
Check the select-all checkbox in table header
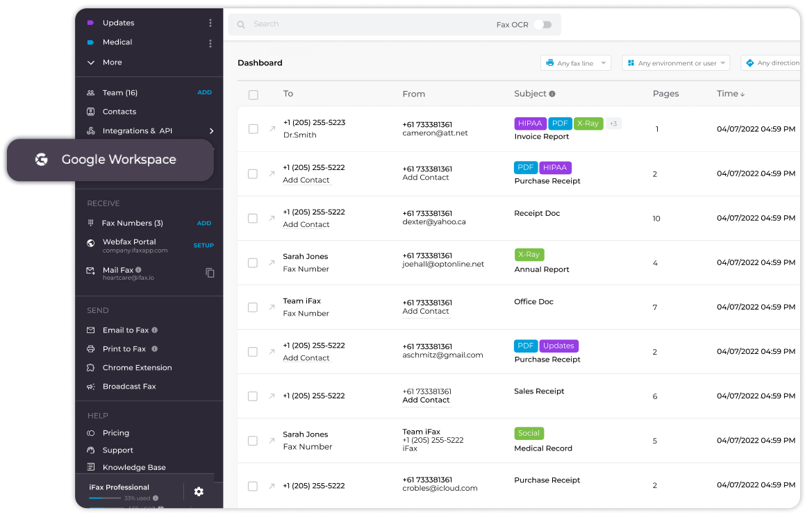tap(253, 94)
